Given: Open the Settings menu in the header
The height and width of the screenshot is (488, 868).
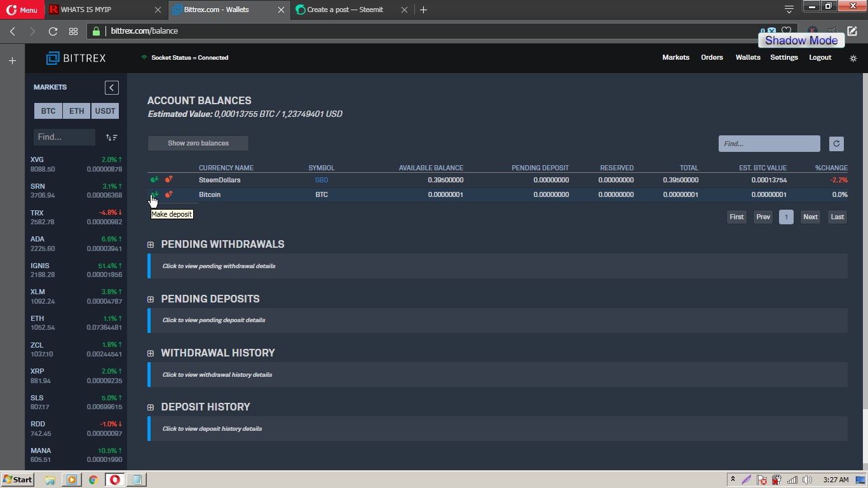Looking at the screenshot, I should click(x=784, y=58).
